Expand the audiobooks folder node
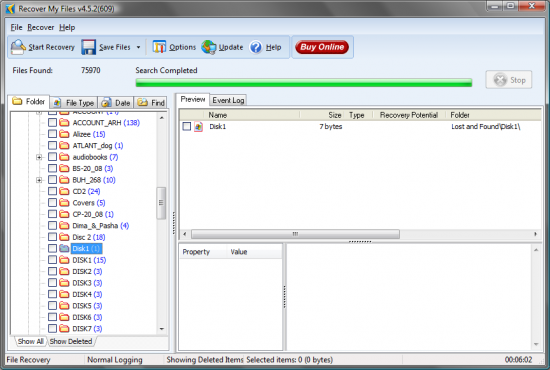The image size is (550, 370). click(x=39, y=157)
